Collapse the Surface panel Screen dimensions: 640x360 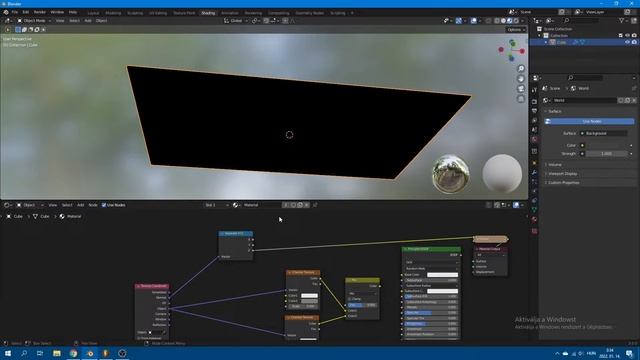[554, 111]
